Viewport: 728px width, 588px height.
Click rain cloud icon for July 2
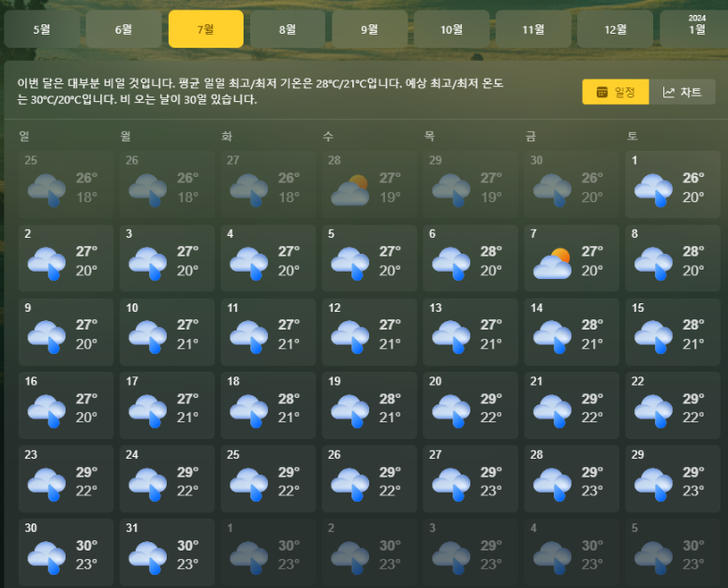pos(47,263)
